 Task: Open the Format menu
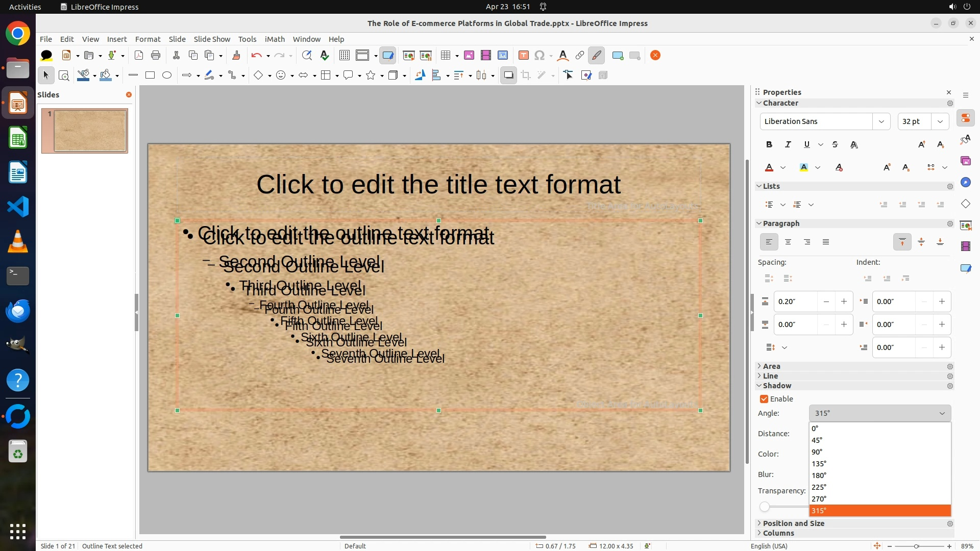coord(148,39)
